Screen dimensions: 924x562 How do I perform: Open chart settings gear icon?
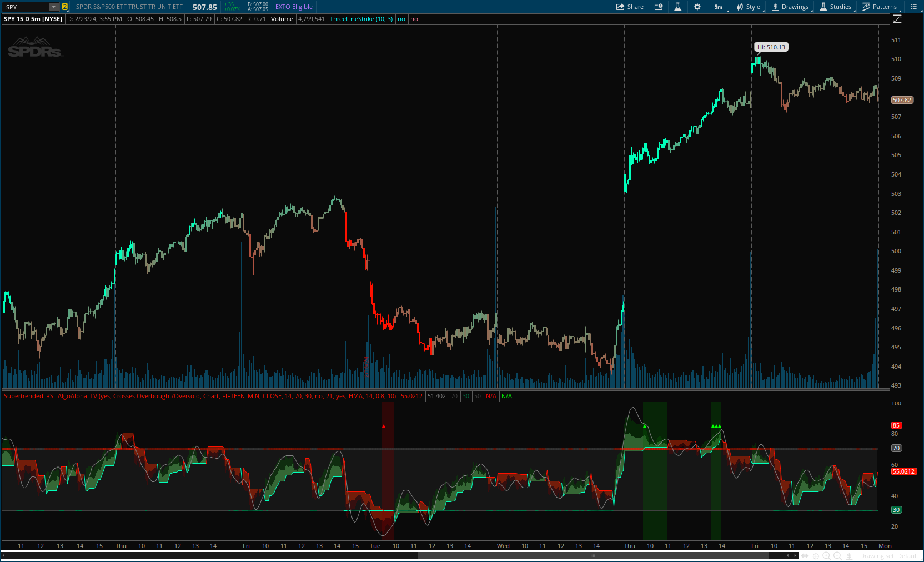(697, 7)
